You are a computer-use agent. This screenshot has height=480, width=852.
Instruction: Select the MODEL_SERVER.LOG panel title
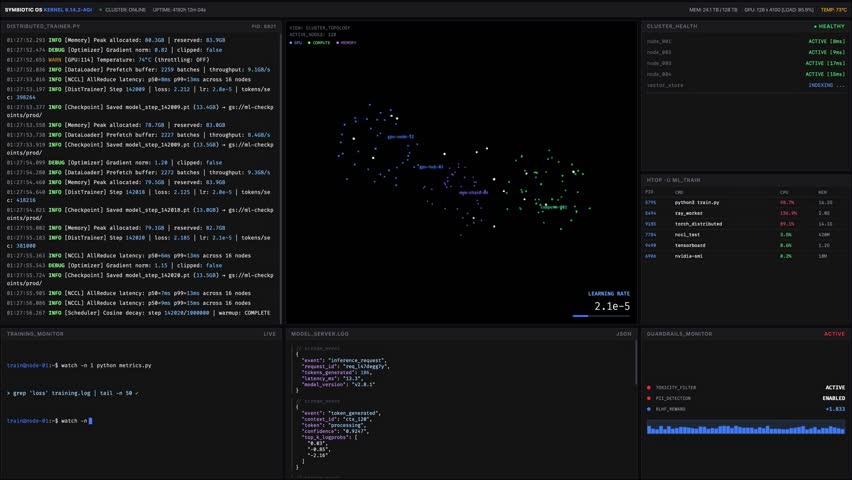[x=320, y=333]
